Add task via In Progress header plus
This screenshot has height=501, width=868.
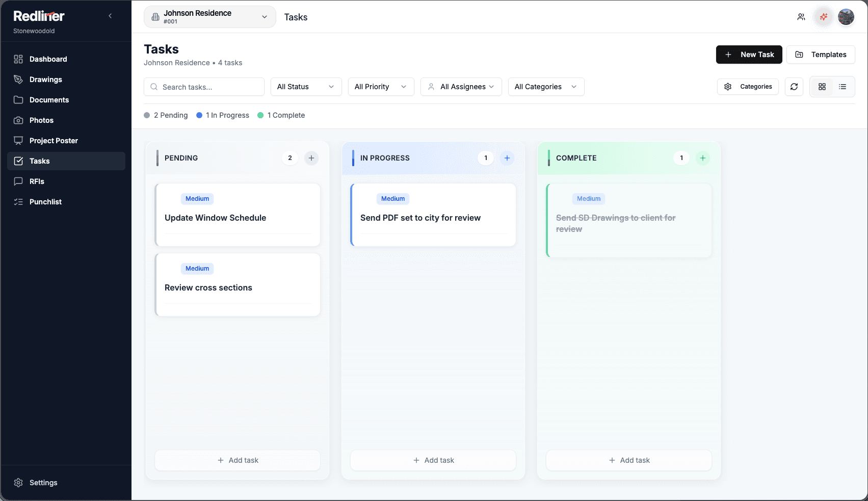pos(507,158)
